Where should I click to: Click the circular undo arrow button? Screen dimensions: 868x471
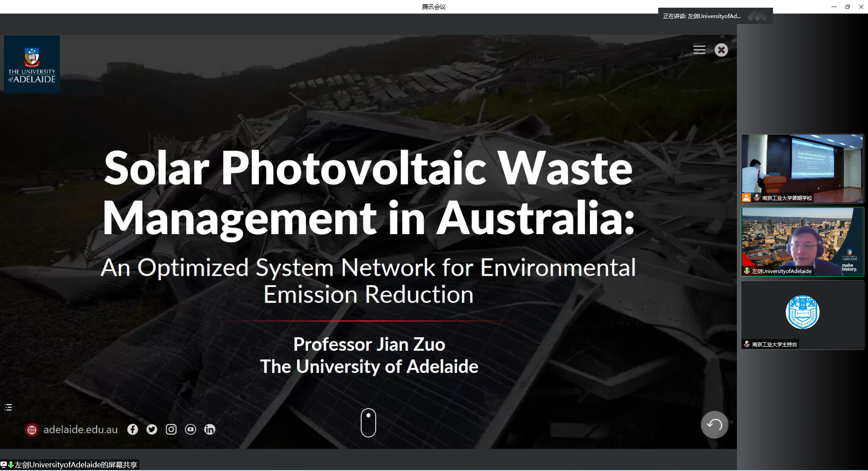(x=714, y=424)
